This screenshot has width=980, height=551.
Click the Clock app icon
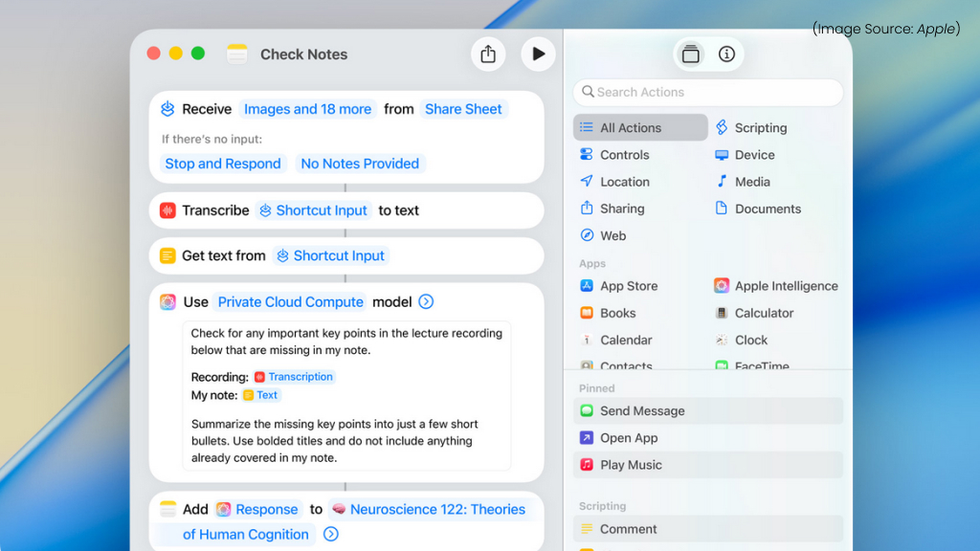point(722,340)
